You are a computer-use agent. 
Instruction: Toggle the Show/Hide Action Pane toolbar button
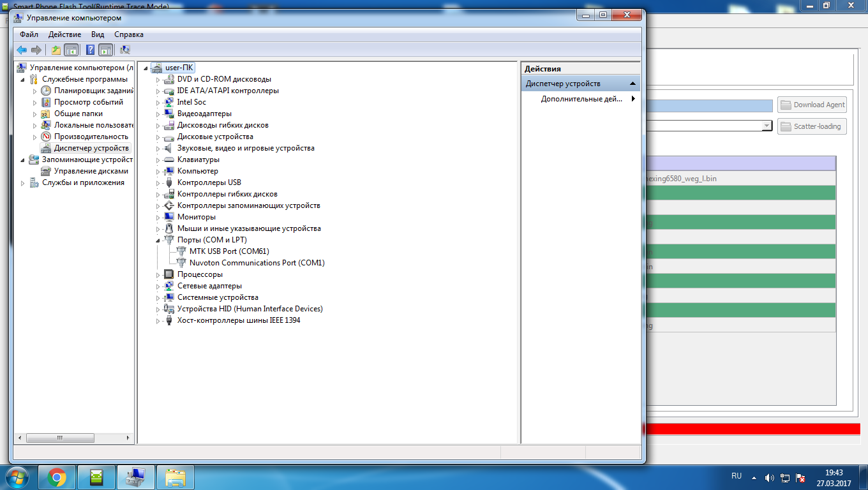pos(106,50)
